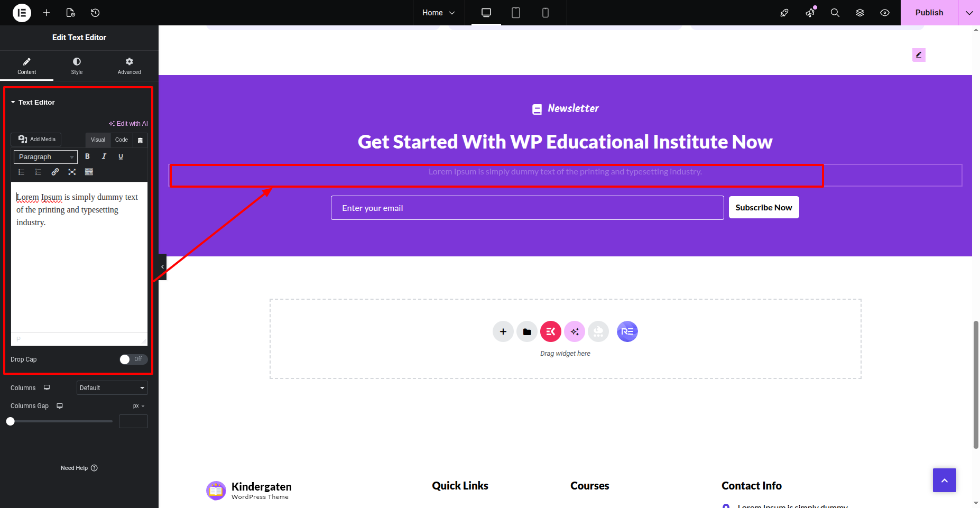Viewport: 980px width, 508px height.
Task: Switch to the Style tab
Action: tap(77, 66)
